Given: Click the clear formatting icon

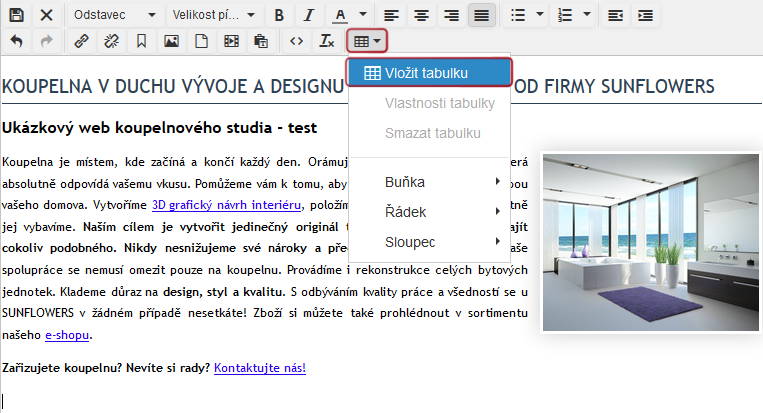Looking at the screenshot, I should [x=326, y=42].
